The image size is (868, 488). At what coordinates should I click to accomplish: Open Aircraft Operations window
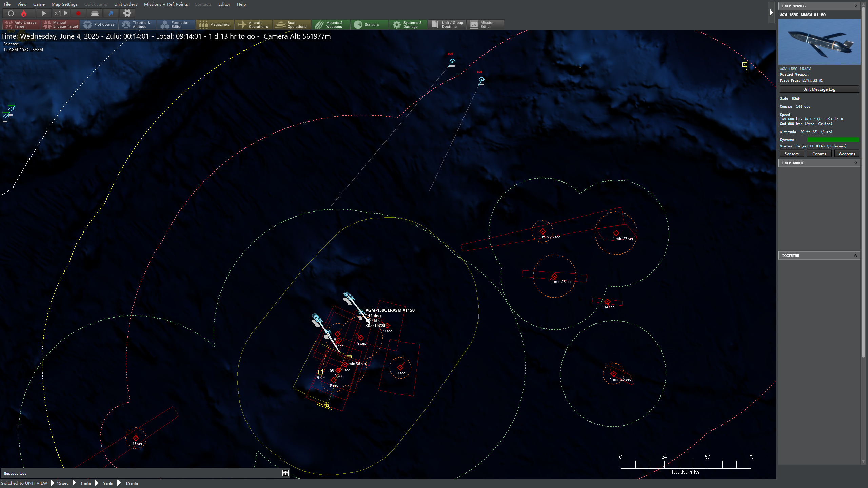click(253, 24)
